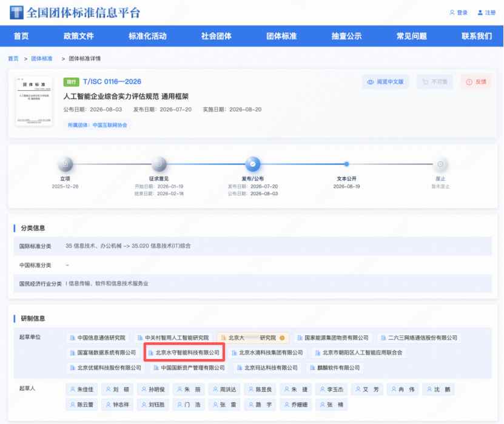Select 社会团体 in the navigation bar
Screen dimensions: 504x424
click(217, 36)
